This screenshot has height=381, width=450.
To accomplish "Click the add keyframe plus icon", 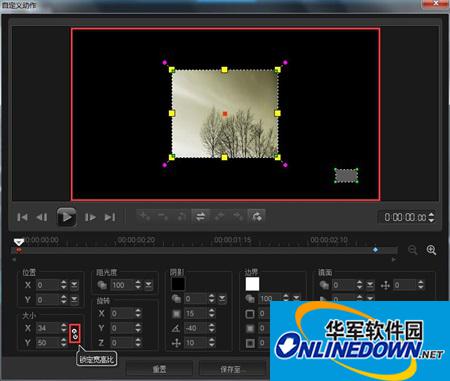I will tap(145, 216).
